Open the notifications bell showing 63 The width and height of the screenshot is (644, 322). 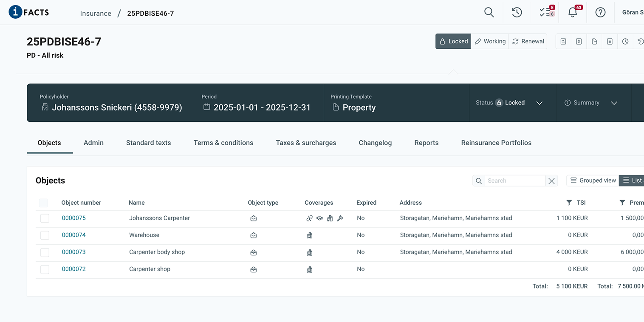pos(573,12)
